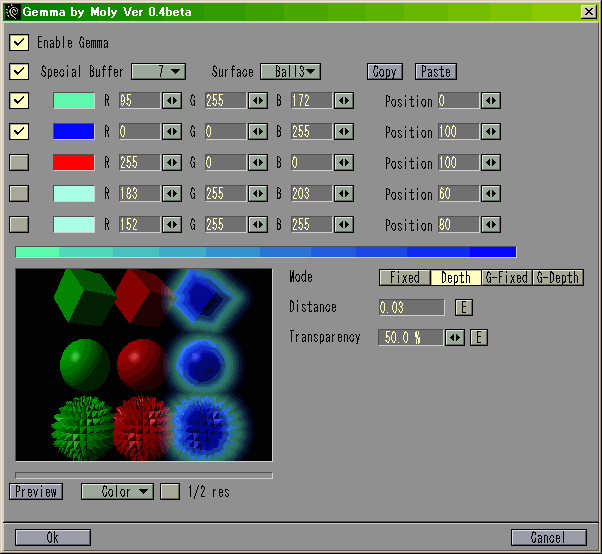Click the Position field showing 60
Image resolution: width=602 pixels, height=554 pixels.
[459, 193]
